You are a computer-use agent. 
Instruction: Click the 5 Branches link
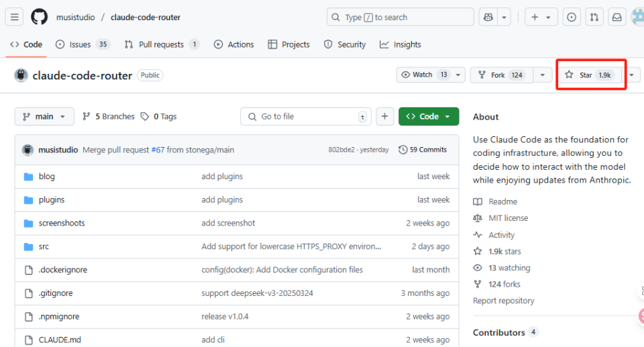coord(109,116)
